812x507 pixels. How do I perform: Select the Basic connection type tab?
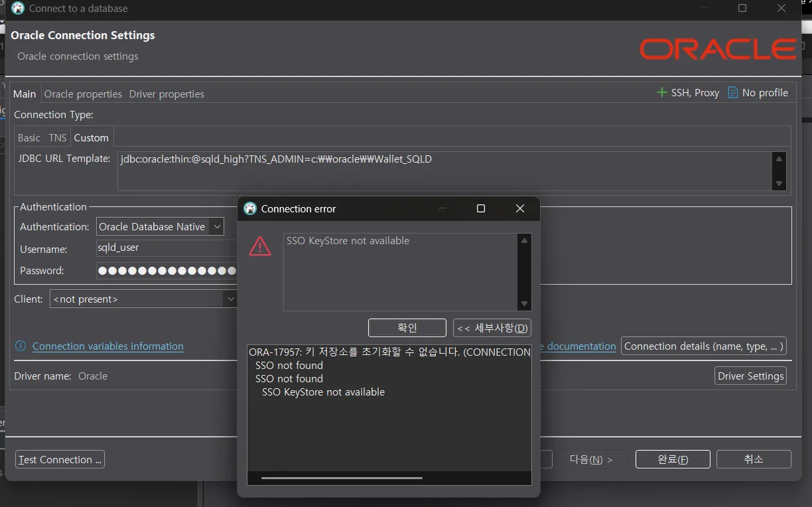pyautogui.click(x=29, y=137)
